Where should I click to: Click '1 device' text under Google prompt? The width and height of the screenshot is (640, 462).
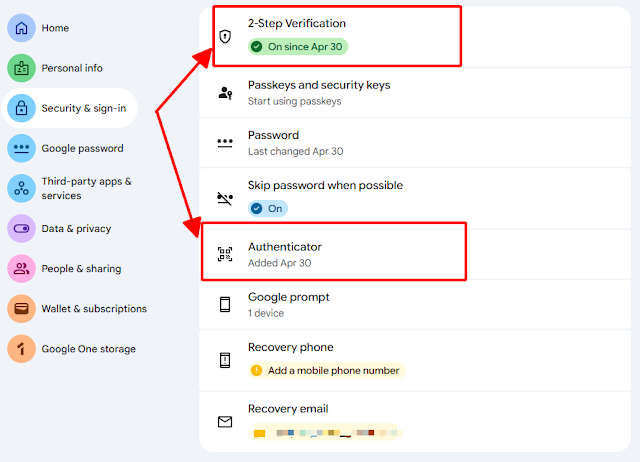pyautogui.click(x=266, y=313)
